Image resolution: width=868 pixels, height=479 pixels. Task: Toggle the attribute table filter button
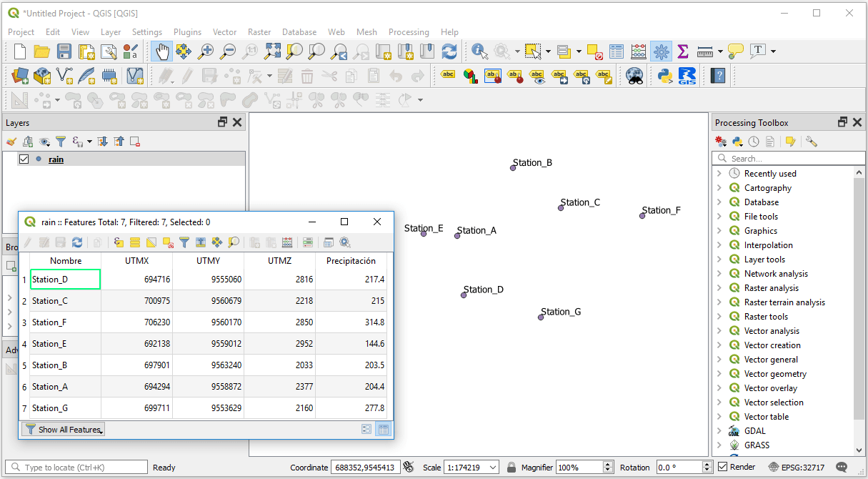point(184,242)
